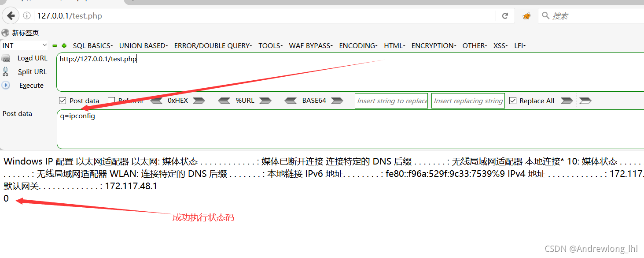Click the green minus icon in HackBar
Screen dimensions: 644x258
55,45
